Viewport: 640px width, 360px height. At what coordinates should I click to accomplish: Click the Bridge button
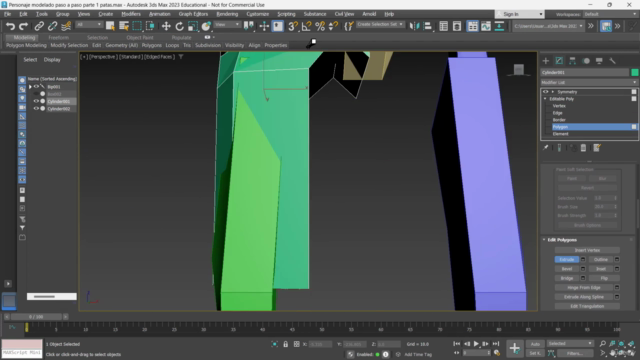[x=567, y=278]
